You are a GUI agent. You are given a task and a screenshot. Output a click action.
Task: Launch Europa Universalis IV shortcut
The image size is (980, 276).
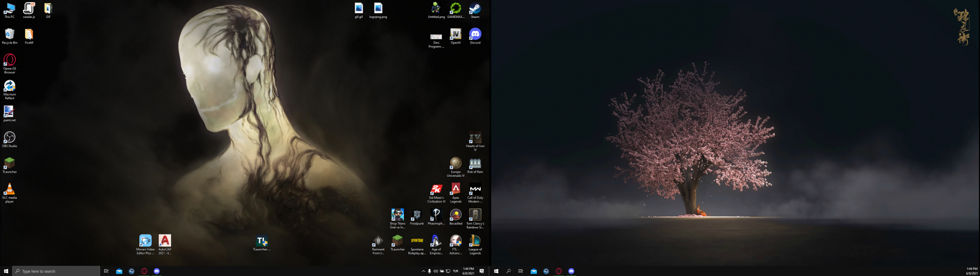coord(456,167)
